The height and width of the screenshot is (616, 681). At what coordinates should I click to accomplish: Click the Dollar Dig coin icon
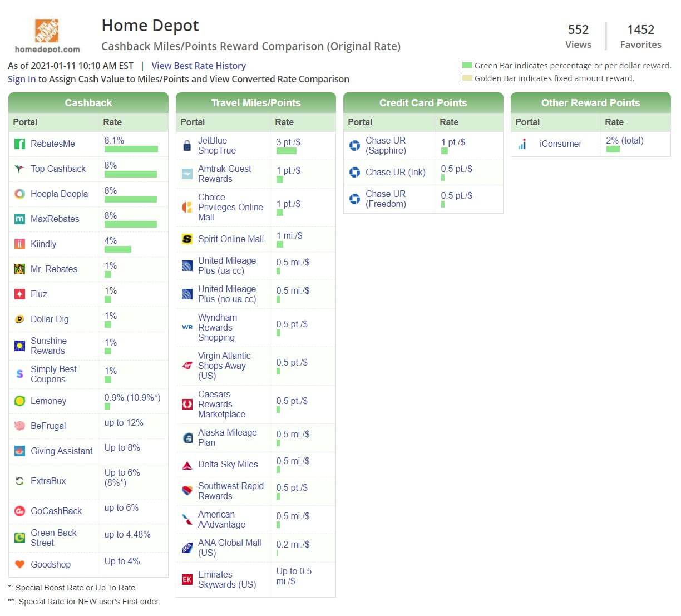(x=19, y=319)
